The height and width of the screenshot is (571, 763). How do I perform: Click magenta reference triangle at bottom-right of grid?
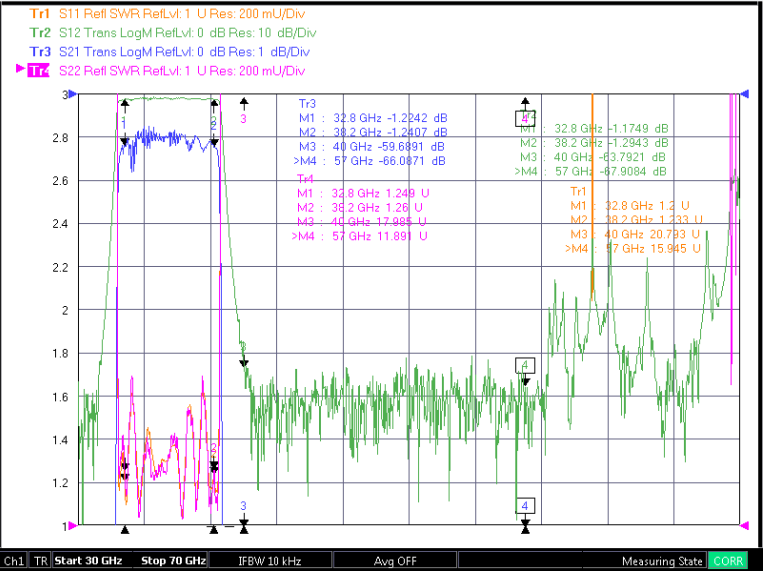[x=745, y=526]
